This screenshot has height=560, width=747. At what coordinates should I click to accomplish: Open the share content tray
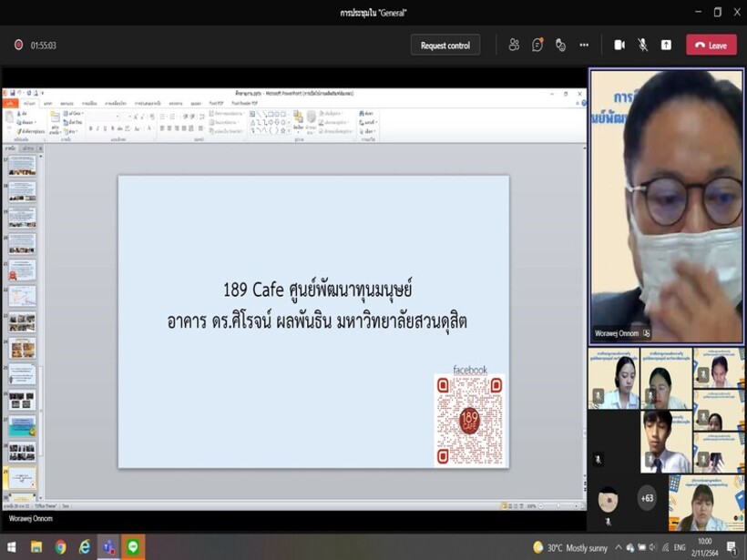pos(666,46)
